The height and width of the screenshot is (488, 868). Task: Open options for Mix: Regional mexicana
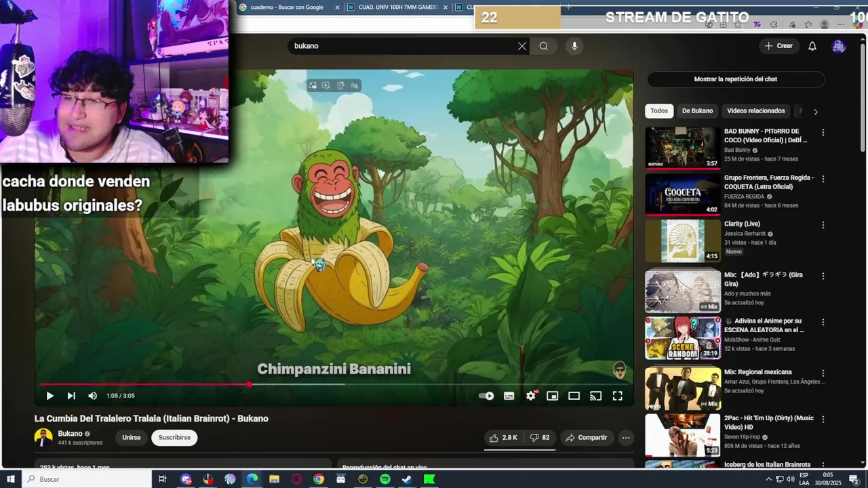pyautogui.click(x=823, y=373)
